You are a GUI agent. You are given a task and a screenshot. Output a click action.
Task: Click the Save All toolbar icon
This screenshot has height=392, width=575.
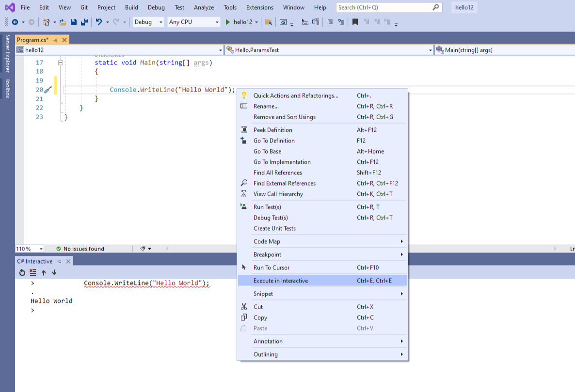[x=84, y=22]
